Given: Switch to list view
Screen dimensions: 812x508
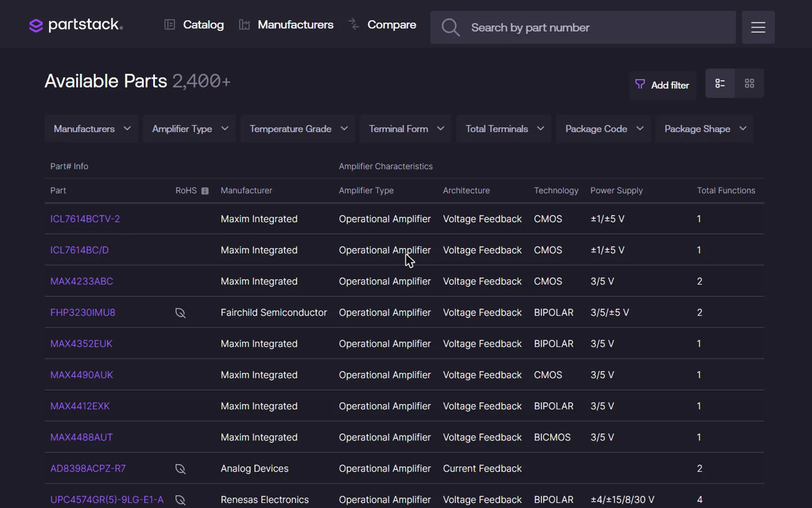Looking at the screenshot, I should pyautogui.click(x=720, y=83).
